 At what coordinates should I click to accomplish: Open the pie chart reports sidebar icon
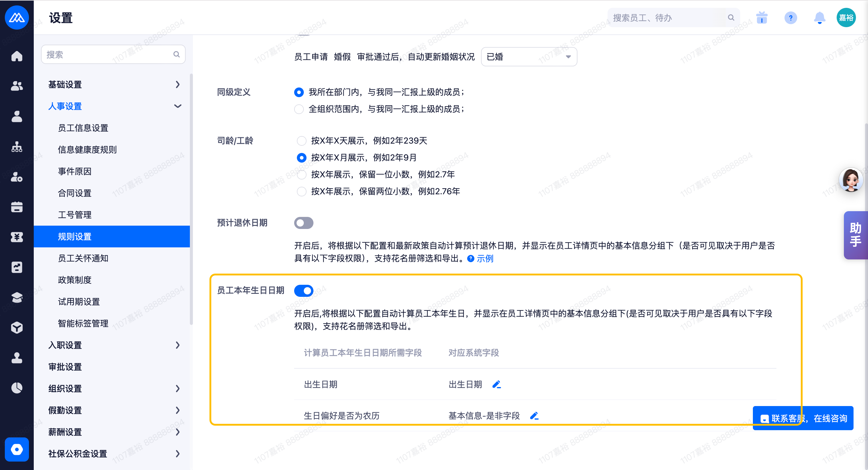(17, 388)
